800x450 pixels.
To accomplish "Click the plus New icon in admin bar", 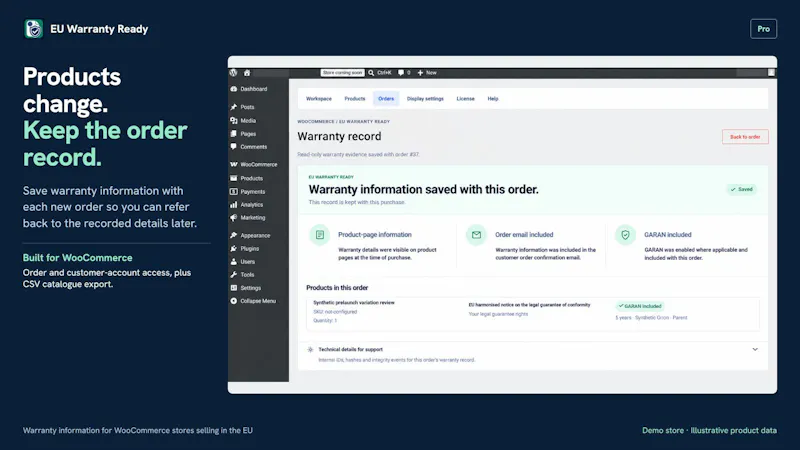I will [x=420, y=72].
